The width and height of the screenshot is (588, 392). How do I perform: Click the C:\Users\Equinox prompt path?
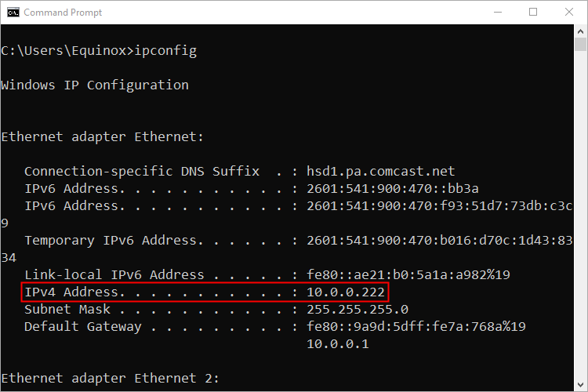[65, 51]
